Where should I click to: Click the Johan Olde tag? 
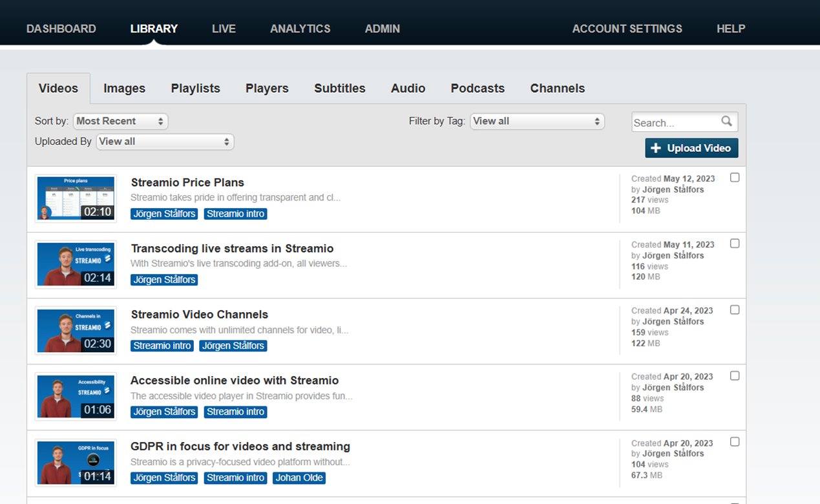[299, 478]
